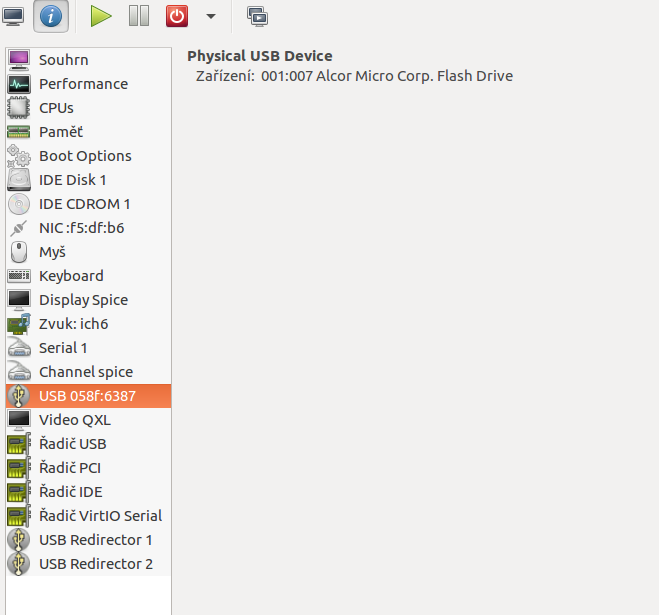Screen dimensions: 659x615
Task: Select Display Spice entry
Action: pyautogui.click(x=88, y=300)
